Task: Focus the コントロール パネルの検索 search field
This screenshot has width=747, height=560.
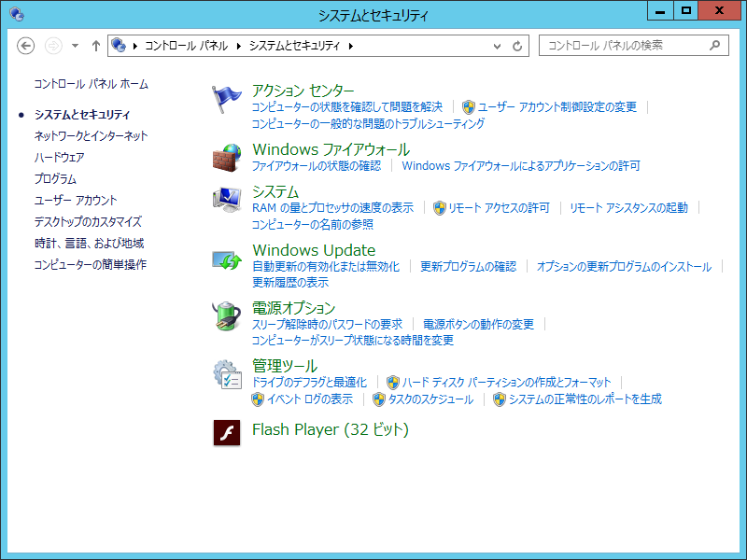Action: click(634, 45)
